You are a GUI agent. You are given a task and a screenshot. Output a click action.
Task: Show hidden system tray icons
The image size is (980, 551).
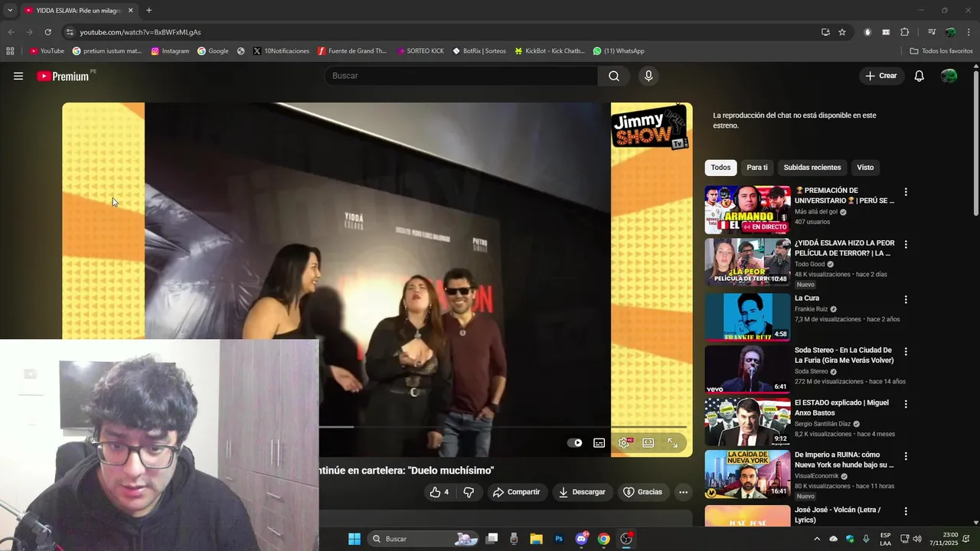tap(817, 539)
